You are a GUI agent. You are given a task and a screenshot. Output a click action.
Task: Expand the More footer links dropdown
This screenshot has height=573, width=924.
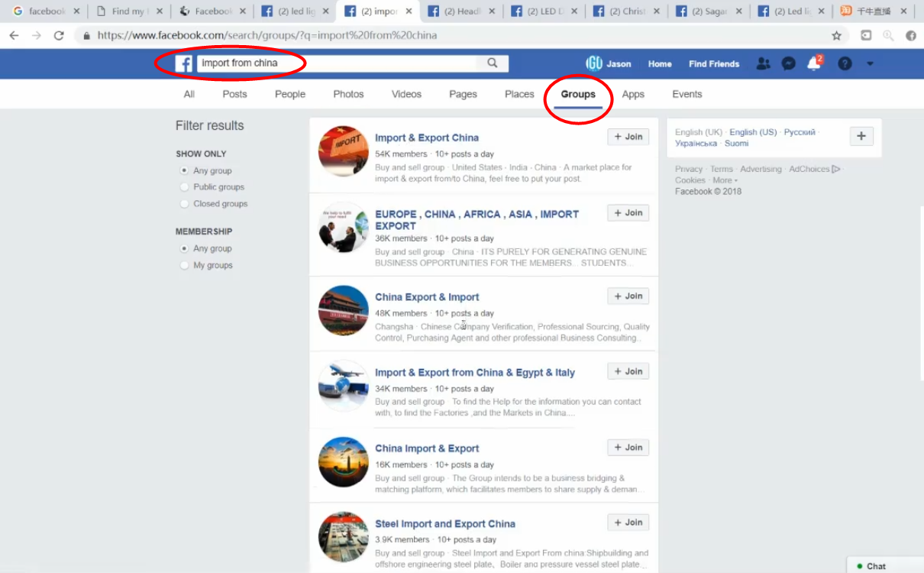(725, 180)
